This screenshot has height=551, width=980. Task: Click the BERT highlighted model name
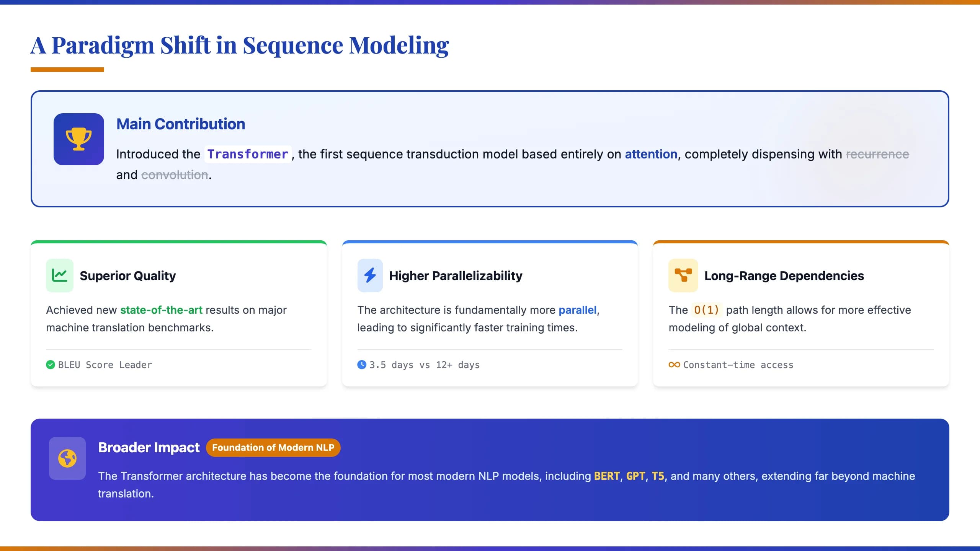point(607,476)
